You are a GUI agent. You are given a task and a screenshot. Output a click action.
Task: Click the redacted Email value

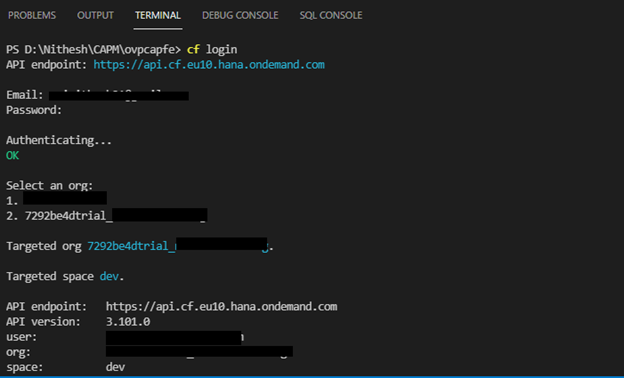tap(119, 95)
